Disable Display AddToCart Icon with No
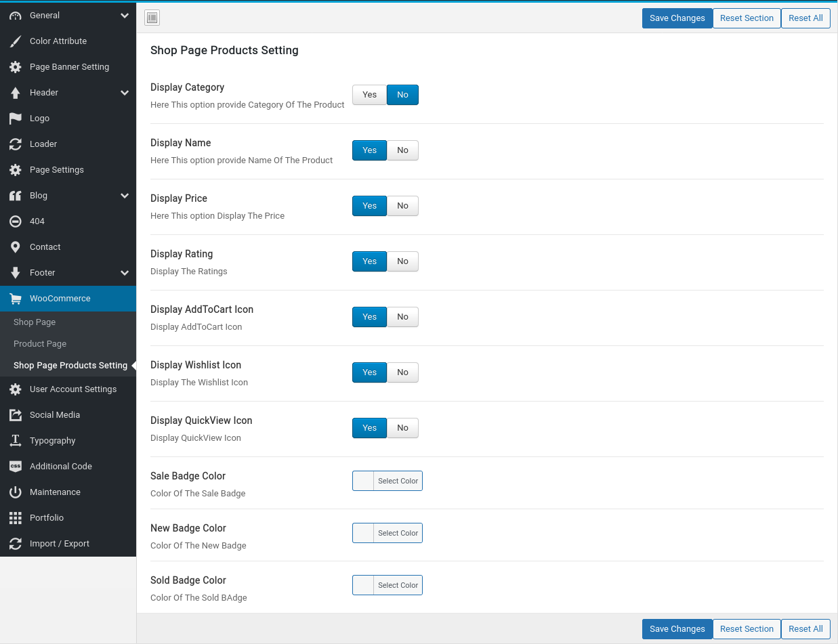 (x=402, y=317)
